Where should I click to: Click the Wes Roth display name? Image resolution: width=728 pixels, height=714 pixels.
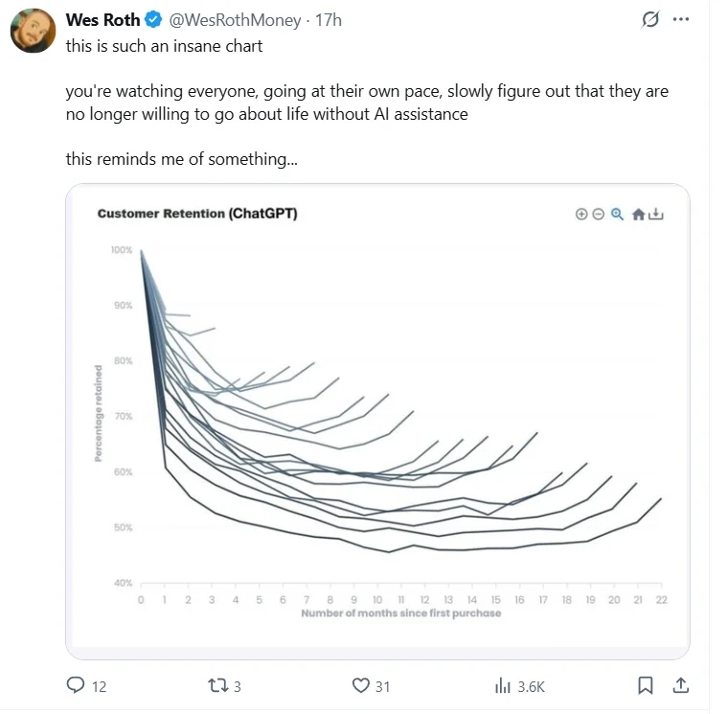click(x=102, y=20)
